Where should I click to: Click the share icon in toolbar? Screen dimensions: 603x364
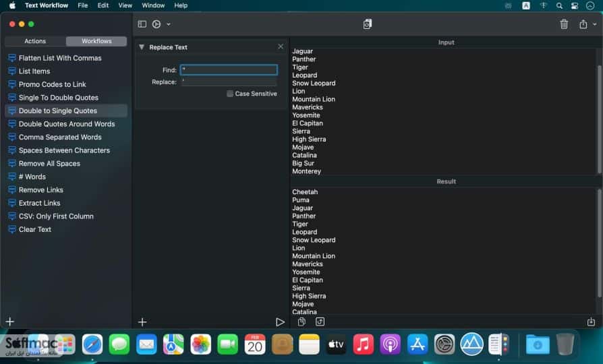pyautogui.click(x=583, y=24)
